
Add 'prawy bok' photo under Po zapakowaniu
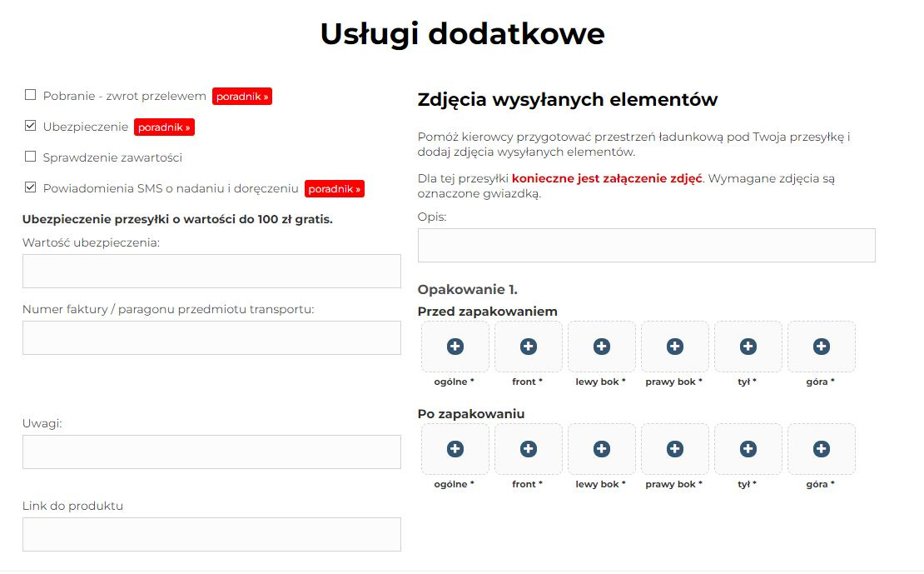click(x=675, y=449)
